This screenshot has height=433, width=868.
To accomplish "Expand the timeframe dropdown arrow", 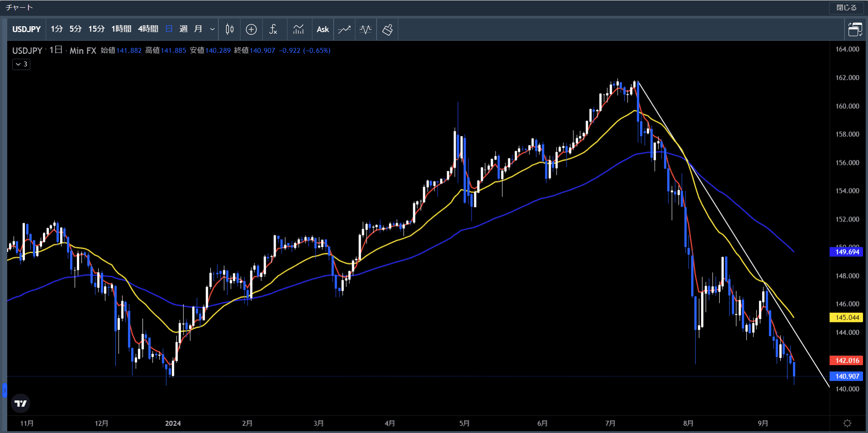I will pos(212,29).
